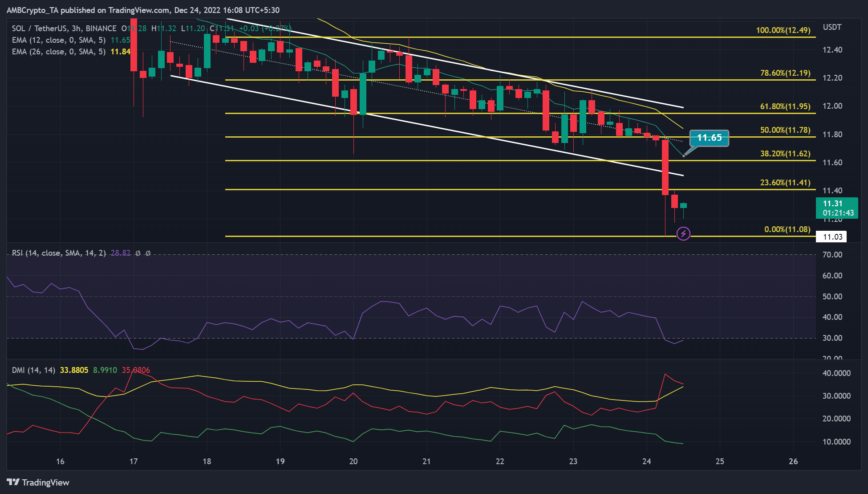This screenshot has height=494, width=868.
Task: Click the date 24 on time axis
Action: [646, 461]
